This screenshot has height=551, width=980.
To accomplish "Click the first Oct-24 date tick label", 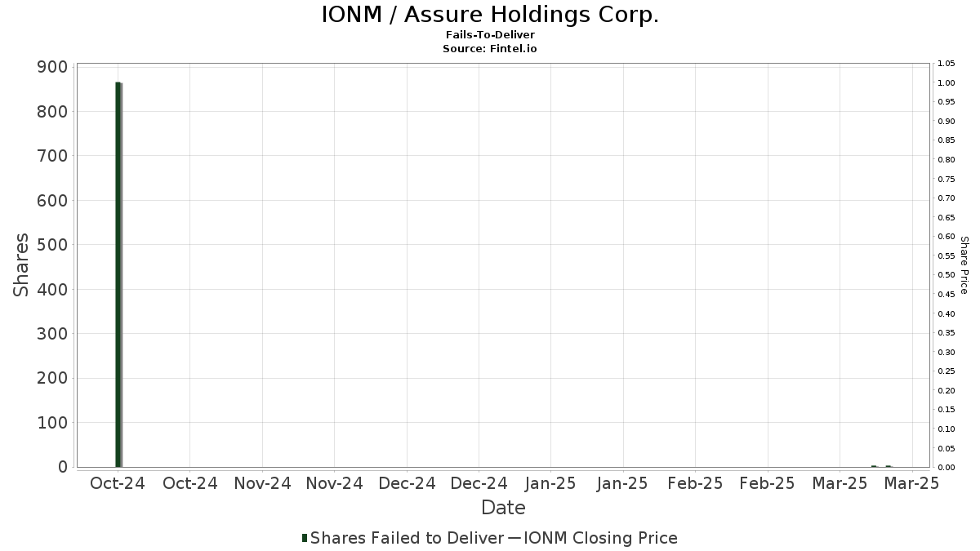I will 117,483.
